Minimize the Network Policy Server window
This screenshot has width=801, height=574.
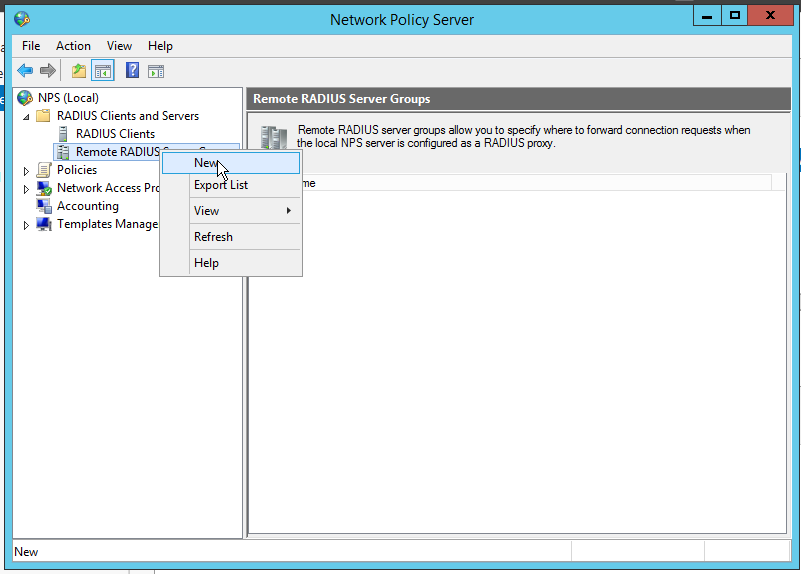[707, 16]
